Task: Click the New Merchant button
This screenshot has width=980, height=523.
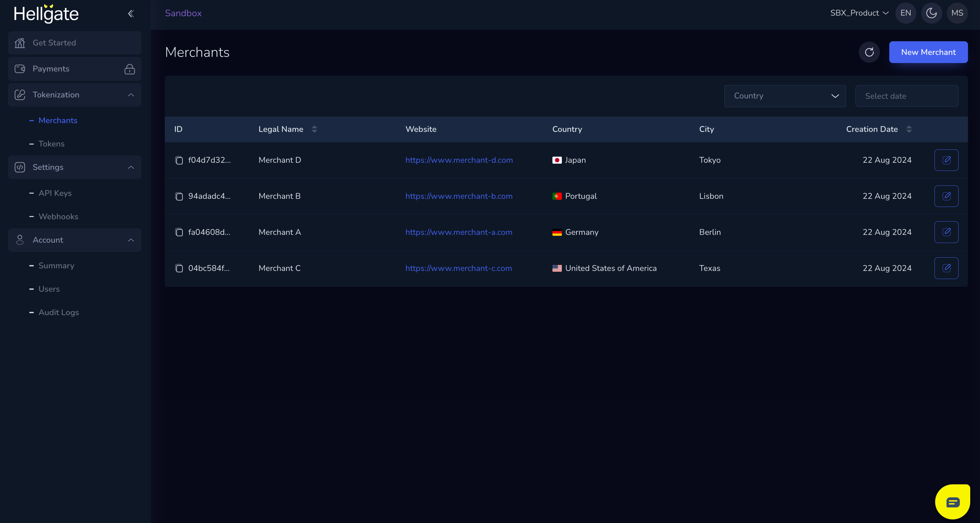Action: 928,52
